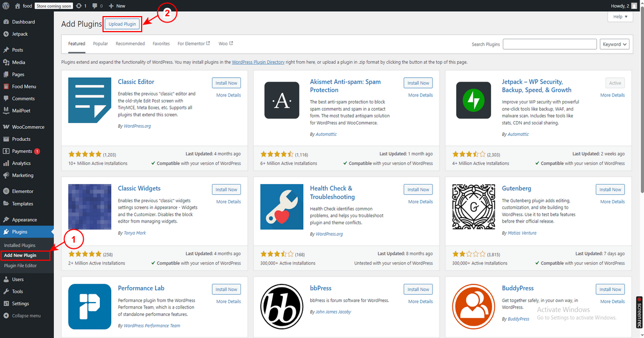Install Akismet Anti-spam plugin
The width and height of the screenshot is (644, 338).
point(418,83)
